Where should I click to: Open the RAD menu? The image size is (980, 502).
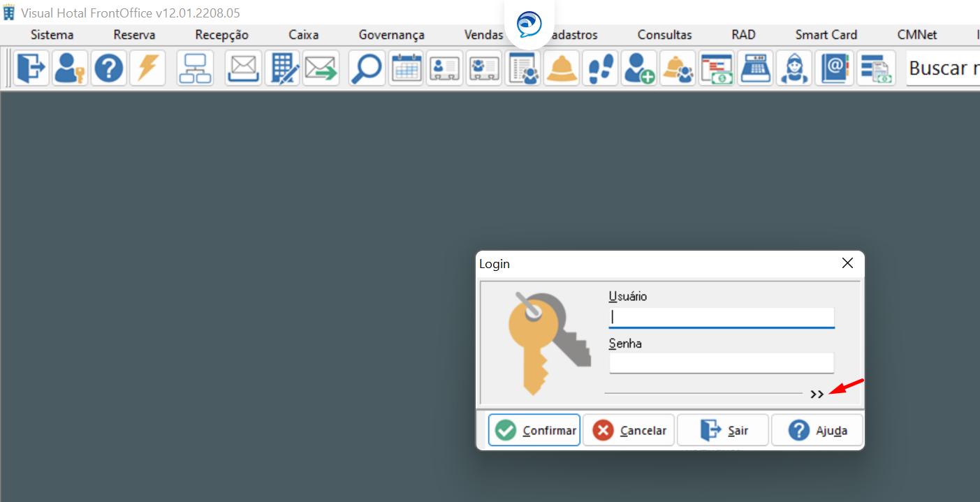pyautogui.click(x=744, y=35)
